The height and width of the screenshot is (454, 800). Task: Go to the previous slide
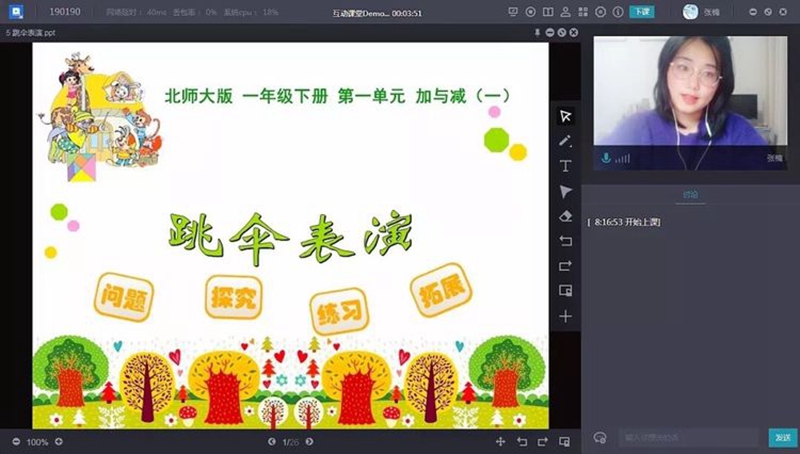272,442
